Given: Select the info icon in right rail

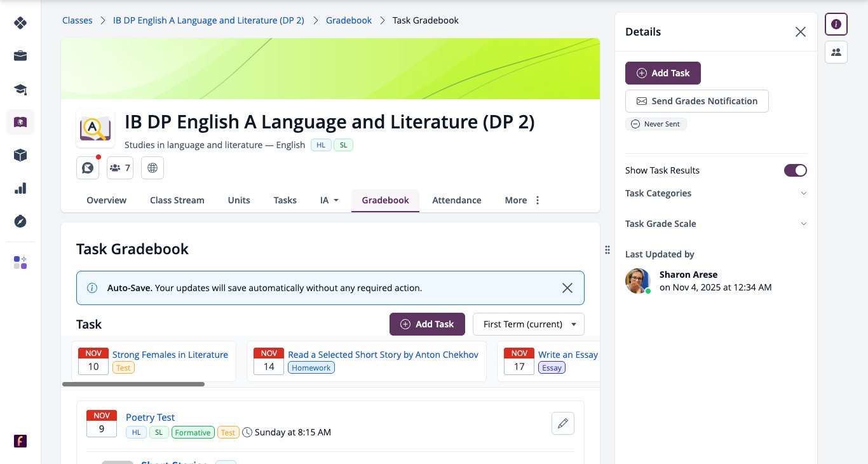Looking at the screenshot, I should pos(836,24).
